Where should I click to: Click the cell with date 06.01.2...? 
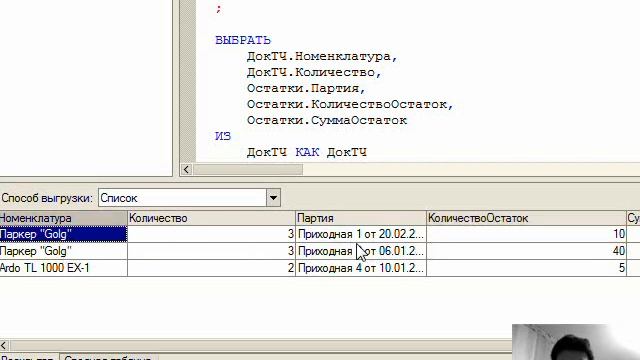click(x=361, y=251)
